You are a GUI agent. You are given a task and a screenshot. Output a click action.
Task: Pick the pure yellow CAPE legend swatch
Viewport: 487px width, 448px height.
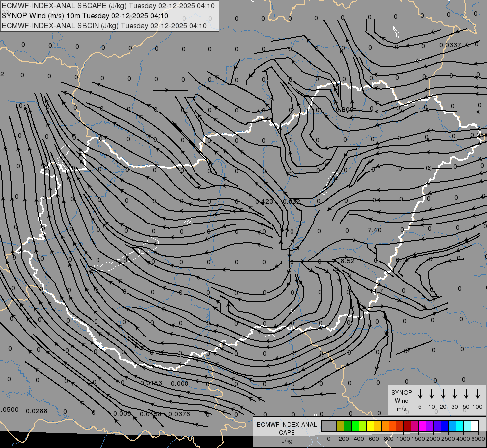[x=370, y=426]
